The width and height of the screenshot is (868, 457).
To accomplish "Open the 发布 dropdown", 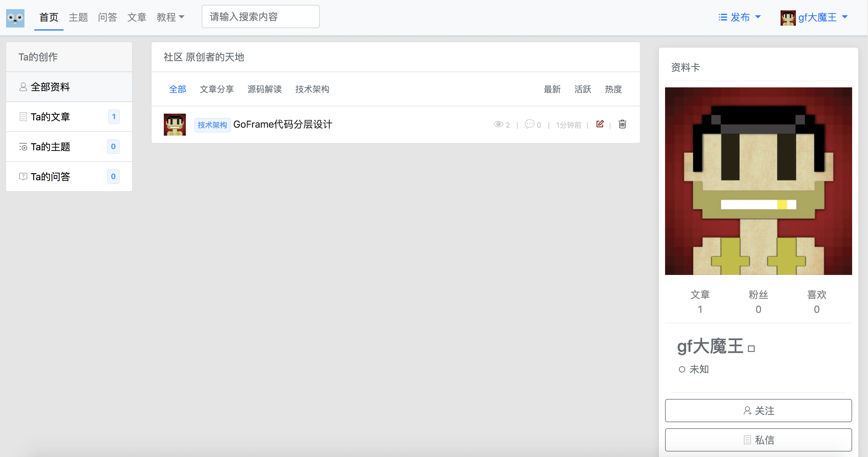I will coord(740,17).
